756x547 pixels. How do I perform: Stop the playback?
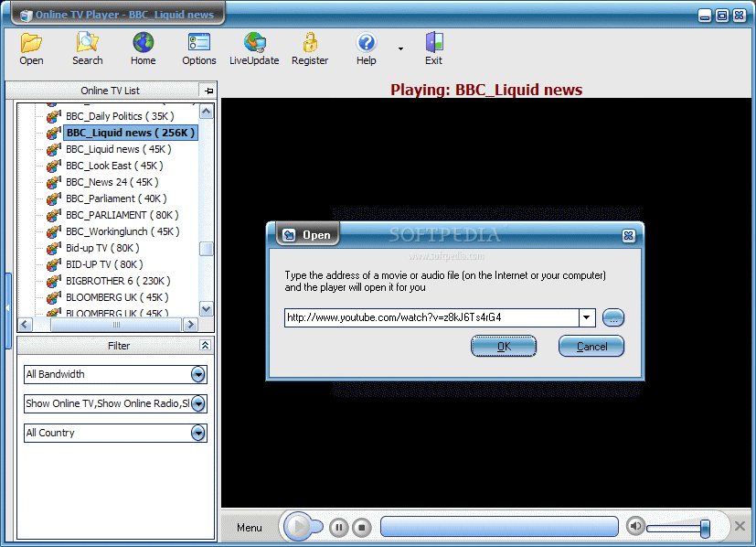point(362,527)
